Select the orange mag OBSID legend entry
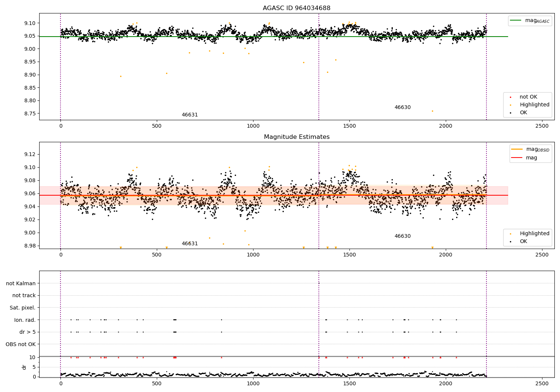Viewport: 560px width, 392px height. [x=530, y=149]
